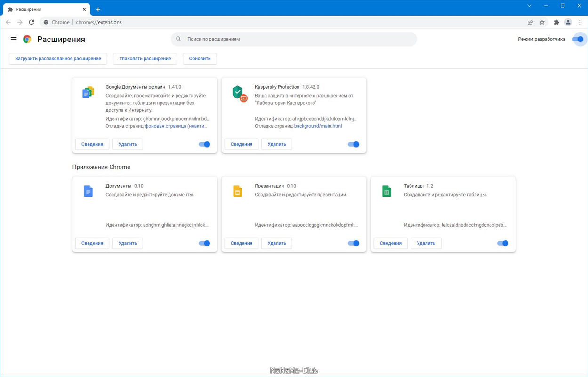Click the share page icon in address bar

pos(531,22)
